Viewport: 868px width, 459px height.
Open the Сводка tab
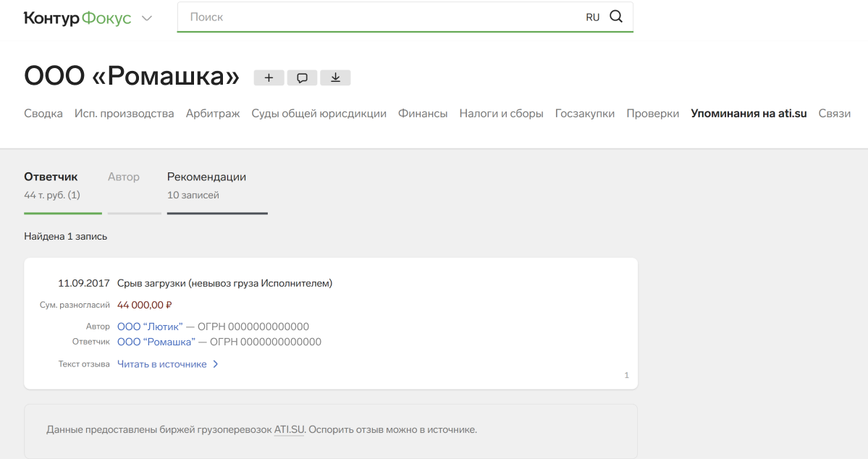(43, 114)
